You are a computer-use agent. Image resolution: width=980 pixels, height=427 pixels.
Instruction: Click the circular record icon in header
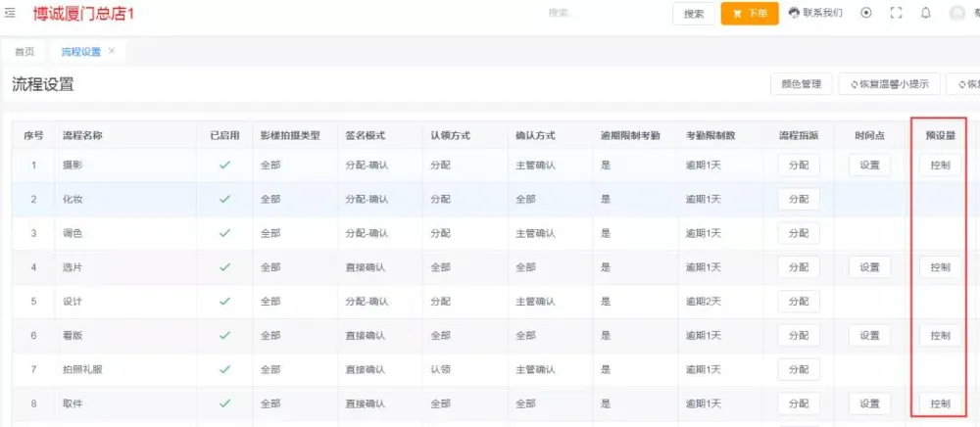(866, 13)
